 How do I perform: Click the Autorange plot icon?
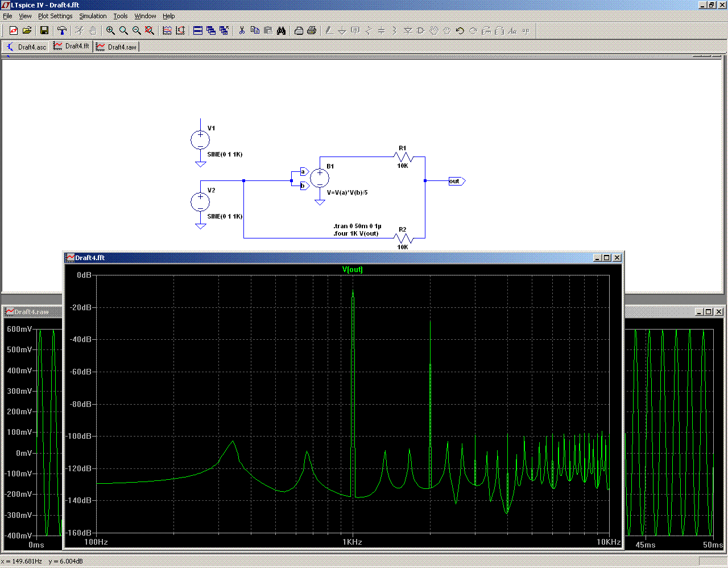click(x=180, y=31)
